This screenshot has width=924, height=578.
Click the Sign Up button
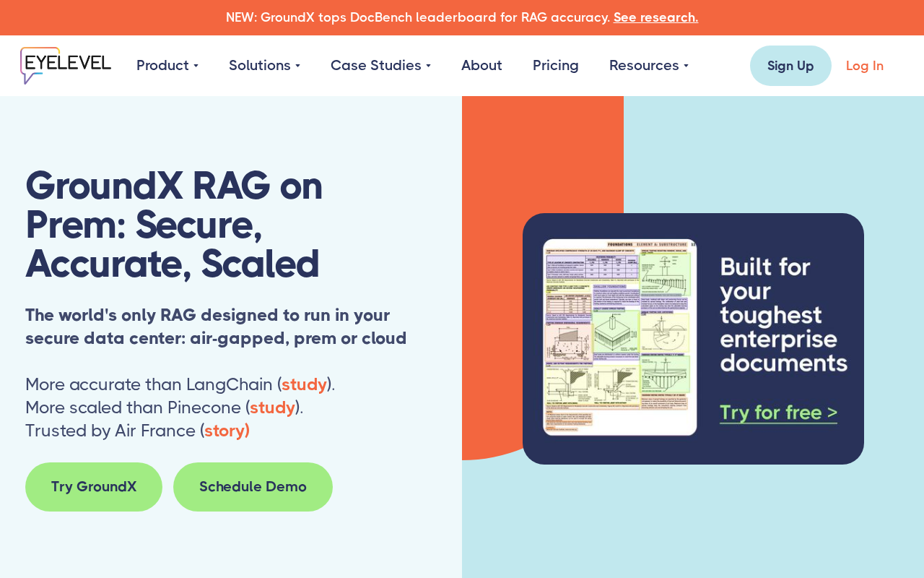click(790, 66)
